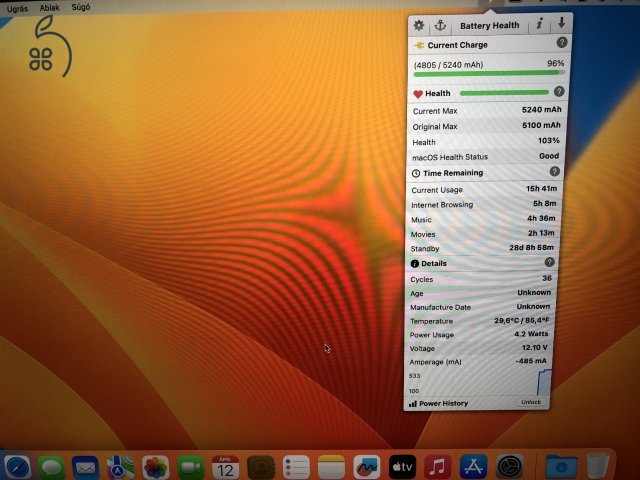Open the info icon in Battery Health header
The height and width of the screenshot is (480, 640).
click(539, 24)
